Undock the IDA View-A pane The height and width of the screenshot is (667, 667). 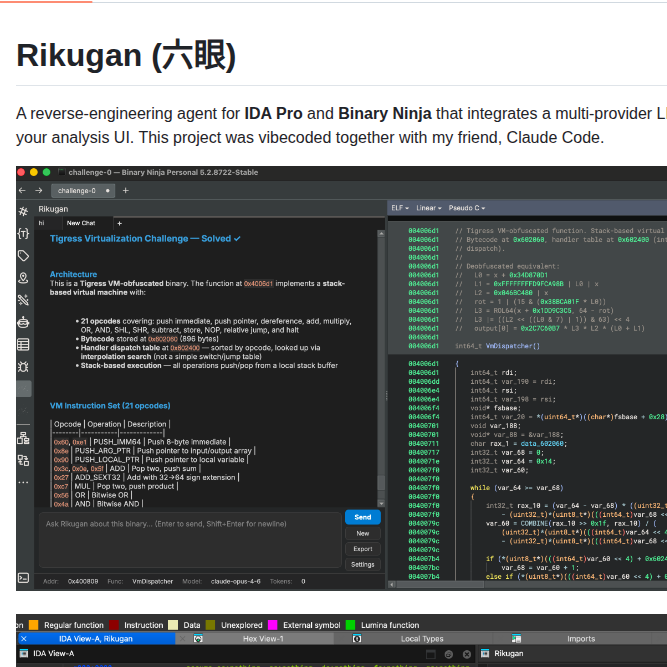point(430,654)
